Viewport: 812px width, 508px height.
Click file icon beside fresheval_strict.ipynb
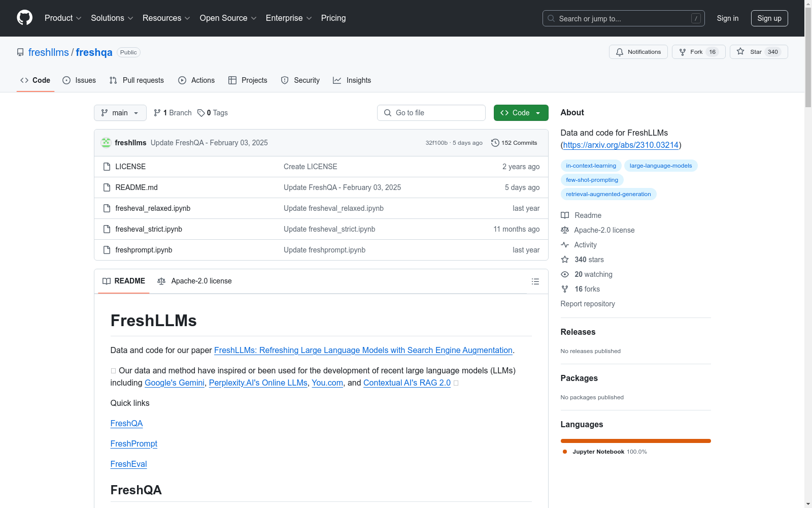(x=107, y=229)
